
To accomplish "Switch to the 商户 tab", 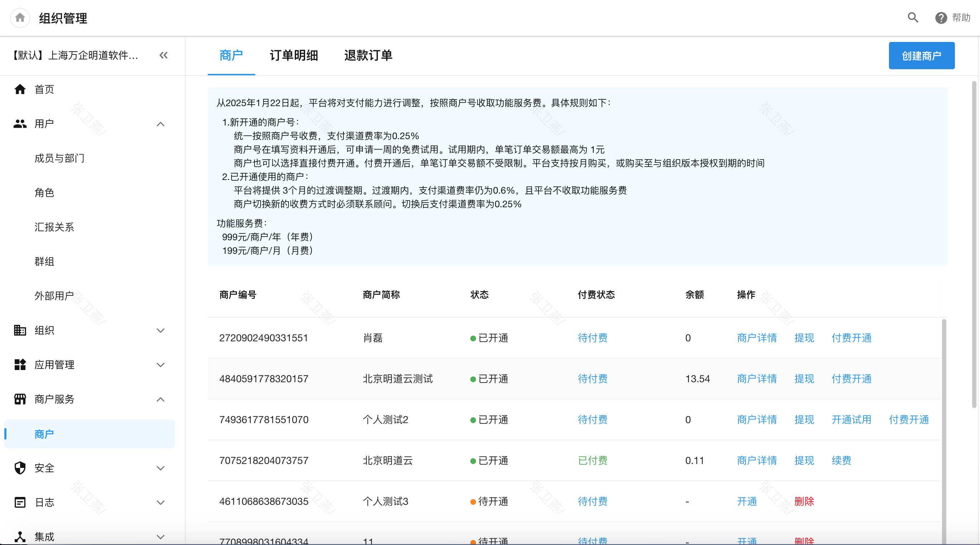I will (231, 56).
